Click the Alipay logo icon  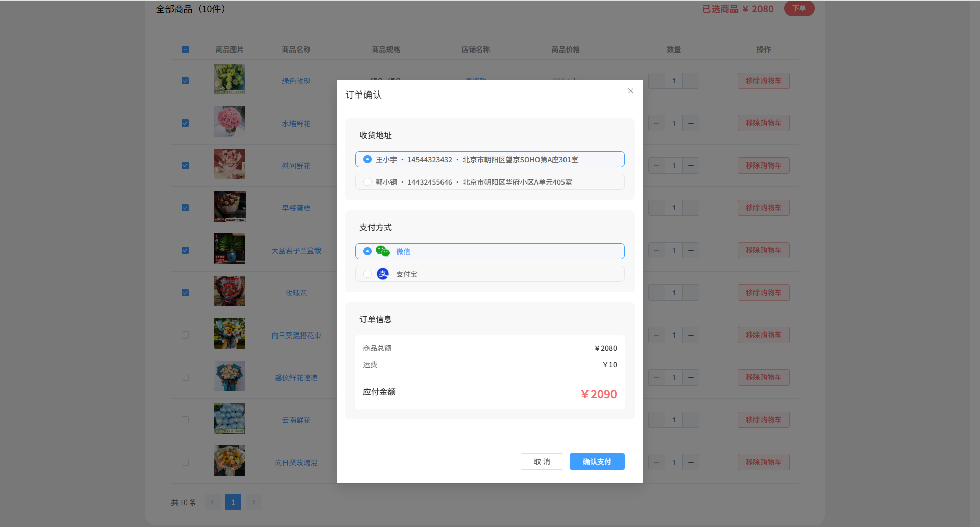tap(383, 274)
